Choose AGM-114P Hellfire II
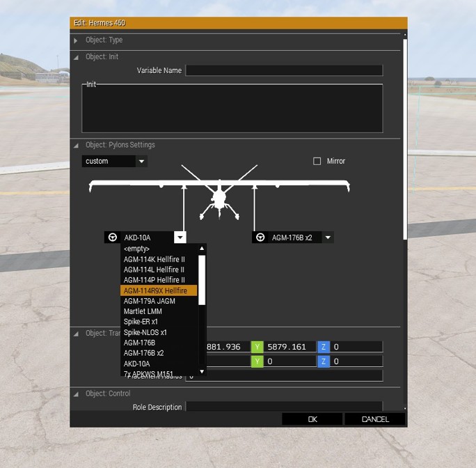476x468 pixels. pyautogui.click(x=159, y=280)
